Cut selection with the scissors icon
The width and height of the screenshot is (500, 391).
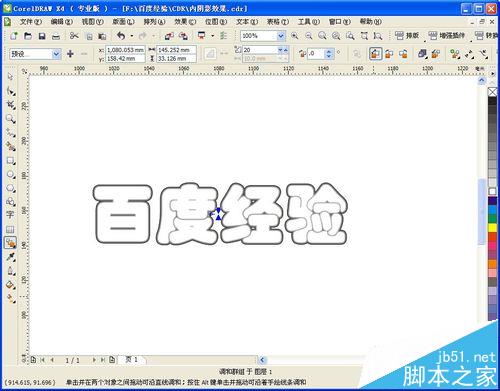click(74, 36)
